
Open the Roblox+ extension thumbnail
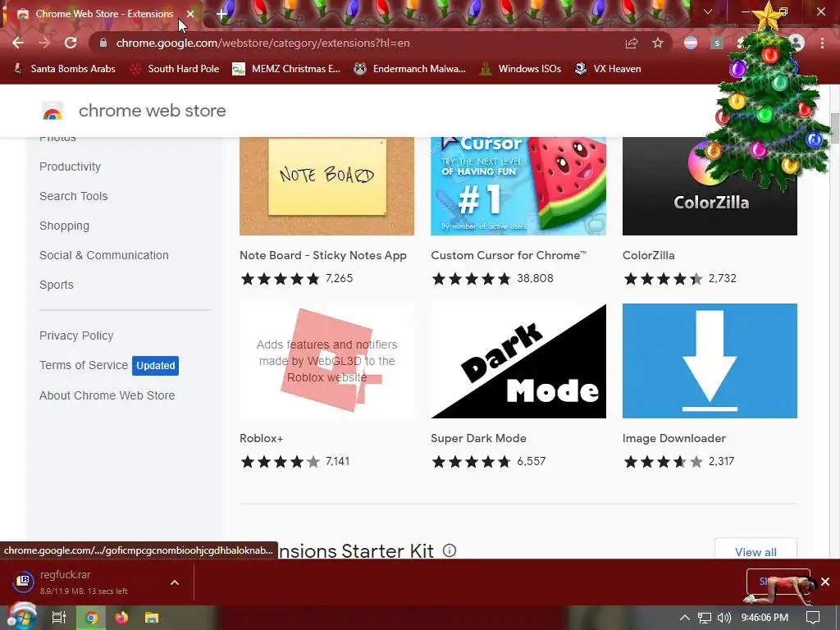326,361
